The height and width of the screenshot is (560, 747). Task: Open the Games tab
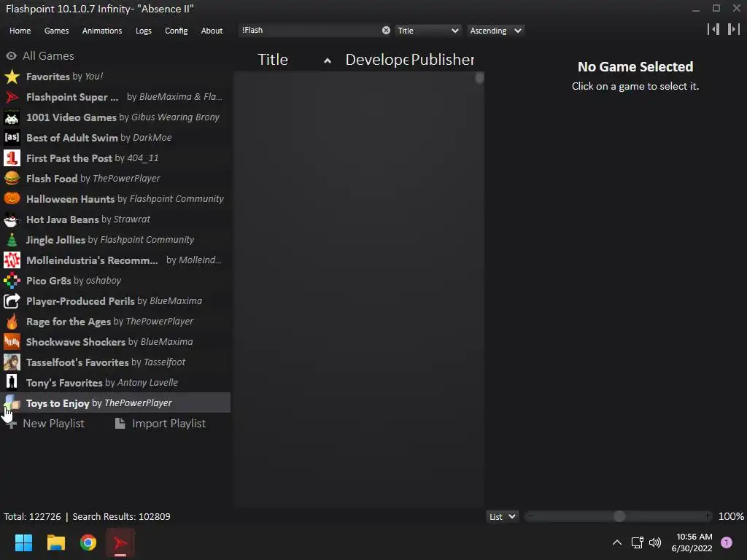56,31
